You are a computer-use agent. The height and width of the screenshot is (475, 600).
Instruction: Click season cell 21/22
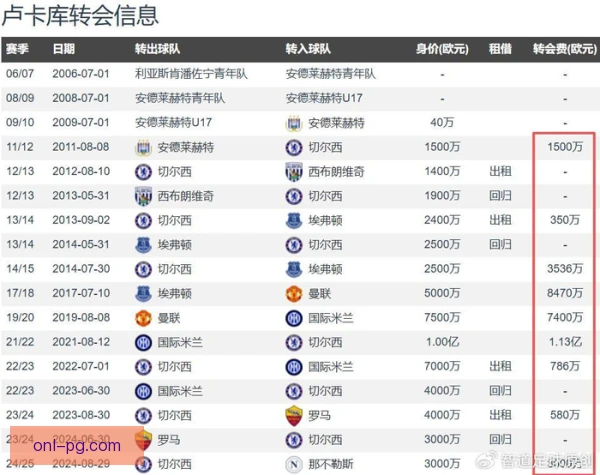coord(20,342)
